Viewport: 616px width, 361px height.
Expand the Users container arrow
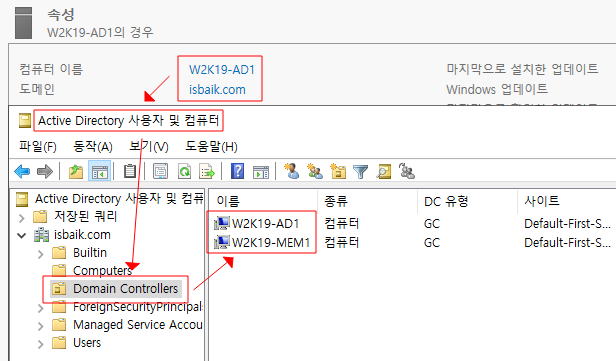[40, 344]
